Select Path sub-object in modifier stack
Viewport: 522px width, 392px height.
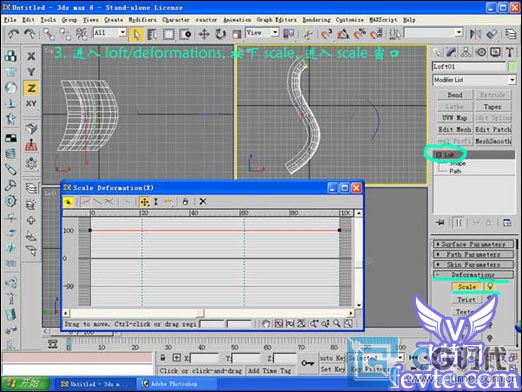click(455, 171)
